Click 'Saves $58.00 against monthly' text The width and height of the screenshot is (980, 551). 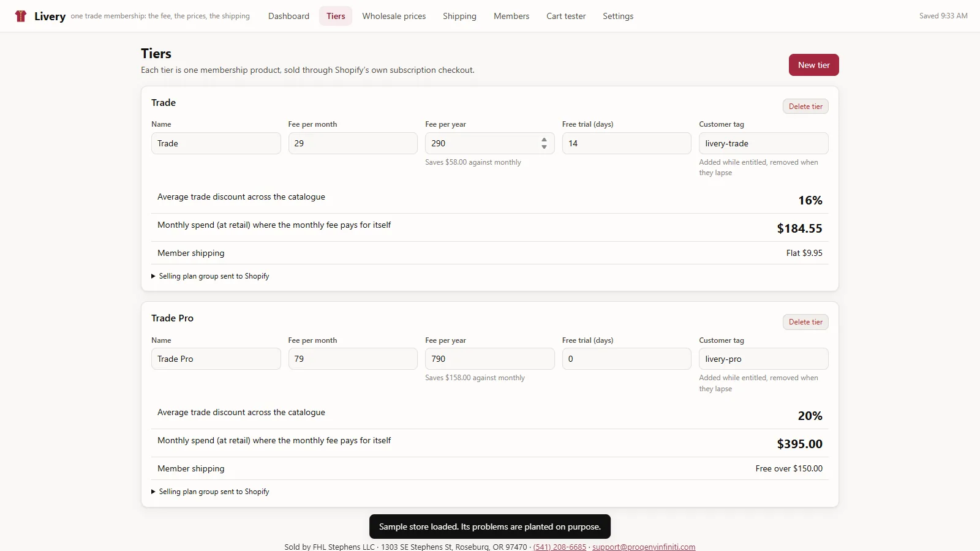[x=473, y=162]
